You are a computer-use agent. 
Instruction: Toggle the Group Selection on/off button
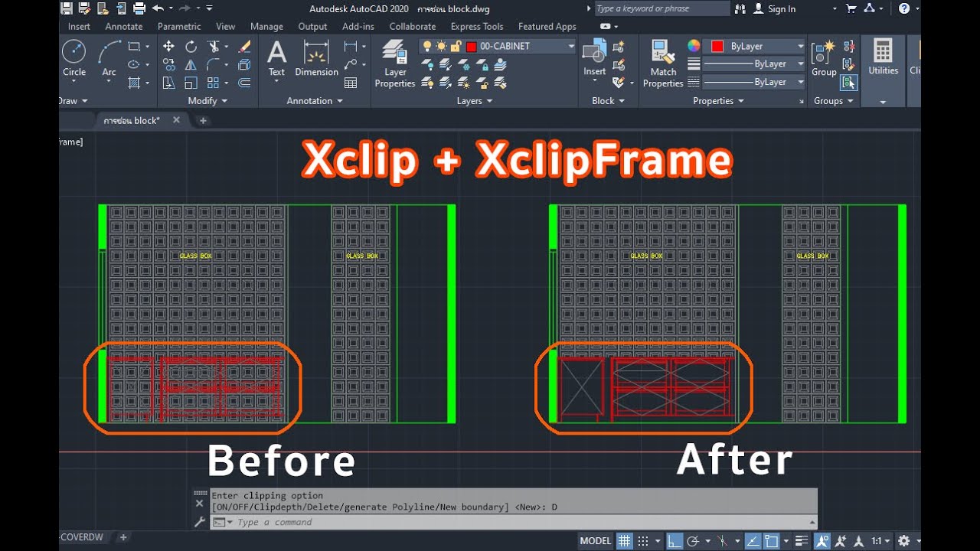click(x=848, y=83)
